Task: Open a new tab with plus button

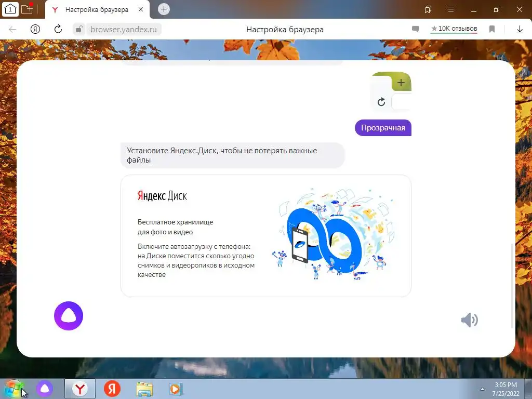Action: (164, 9)
